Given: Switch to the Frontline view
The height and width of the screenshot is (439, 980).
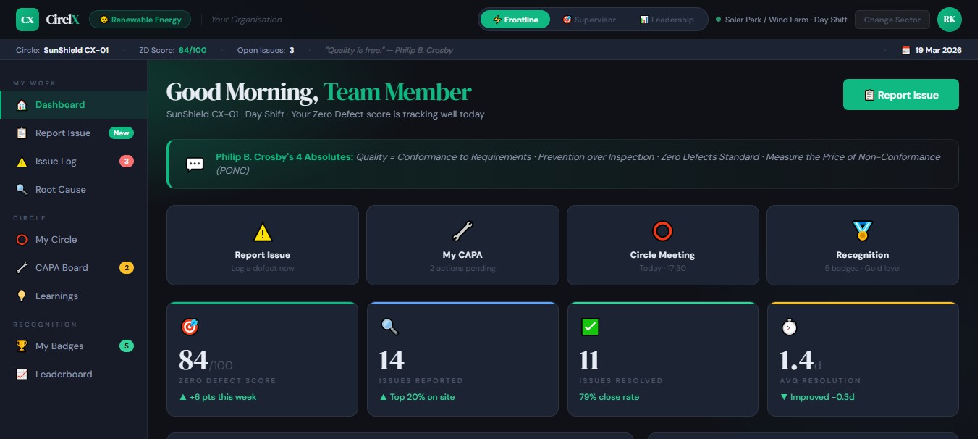Looking at the screenshot, I should click(515, 20).
